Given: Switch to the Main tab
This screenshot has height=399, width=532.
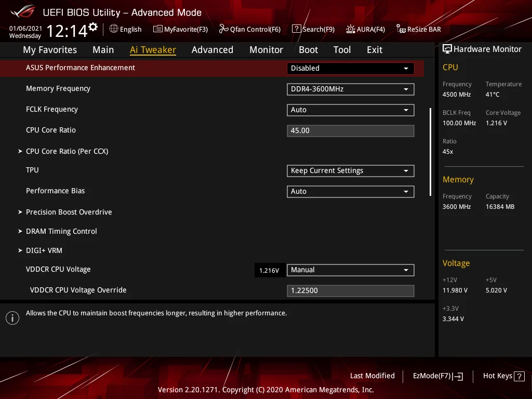Looking at the screenshot, I should click(103, 50).
